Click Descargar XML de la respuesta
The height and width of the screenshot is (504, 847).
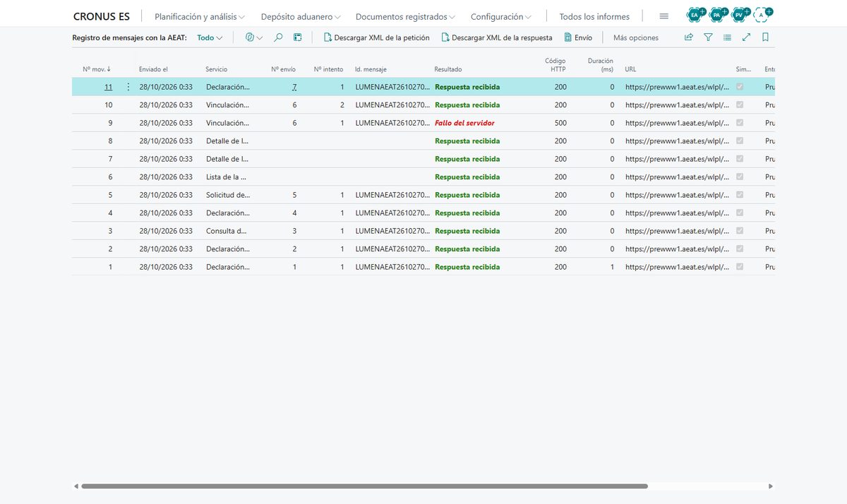(496, 37)
